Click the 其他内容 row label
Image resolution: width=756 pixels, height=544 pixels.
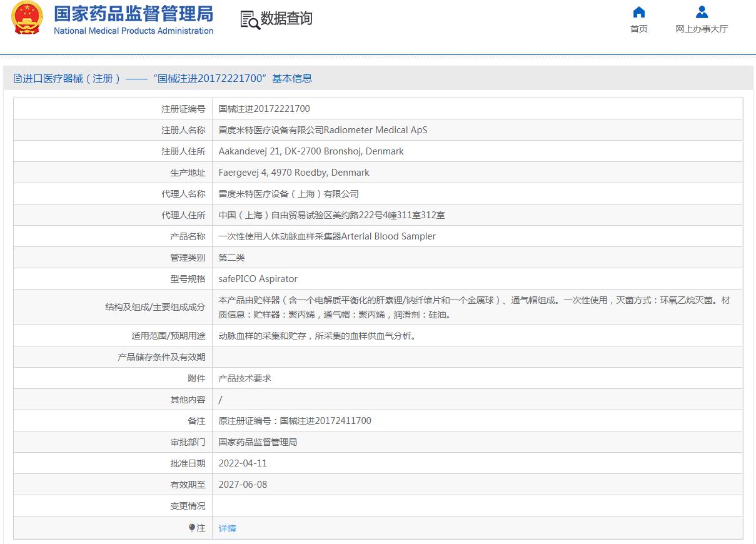(188, 400)
